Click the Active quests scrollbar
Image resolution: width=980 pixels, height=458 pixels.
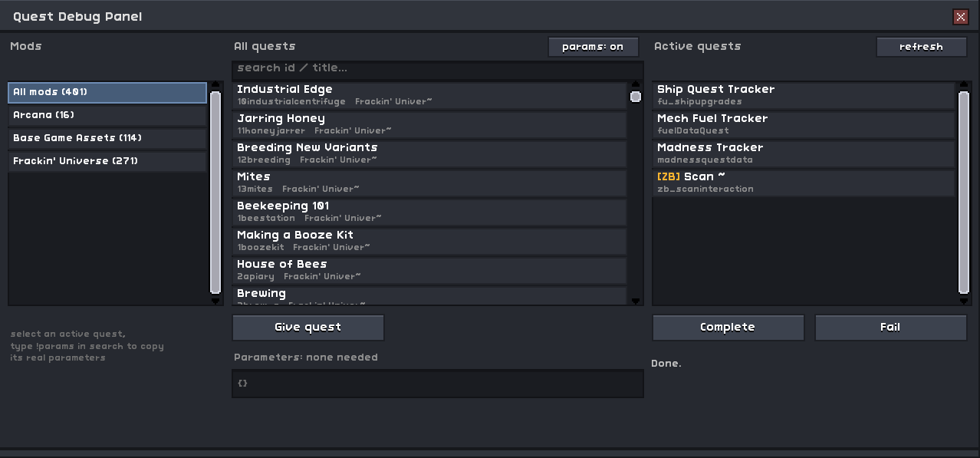pyautogui.click(x=964, y=193)
